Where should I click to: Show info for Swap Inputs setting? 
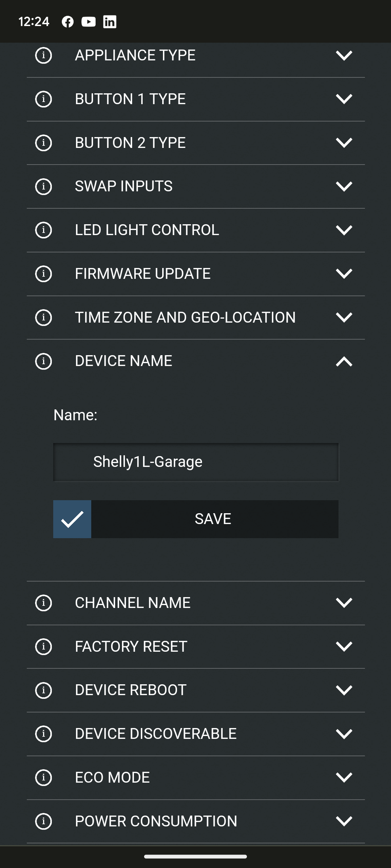point(43,186)
